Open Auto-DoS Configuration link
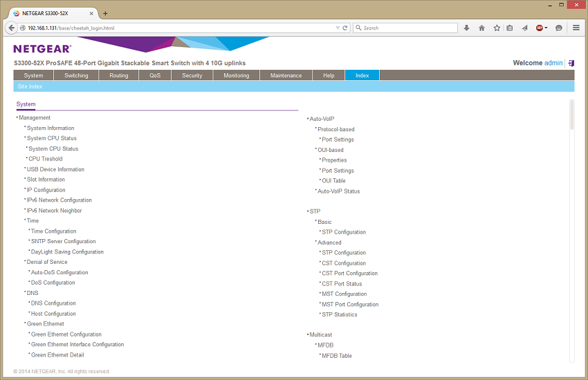This screenshot has height=380, width=588. [59, 272]
